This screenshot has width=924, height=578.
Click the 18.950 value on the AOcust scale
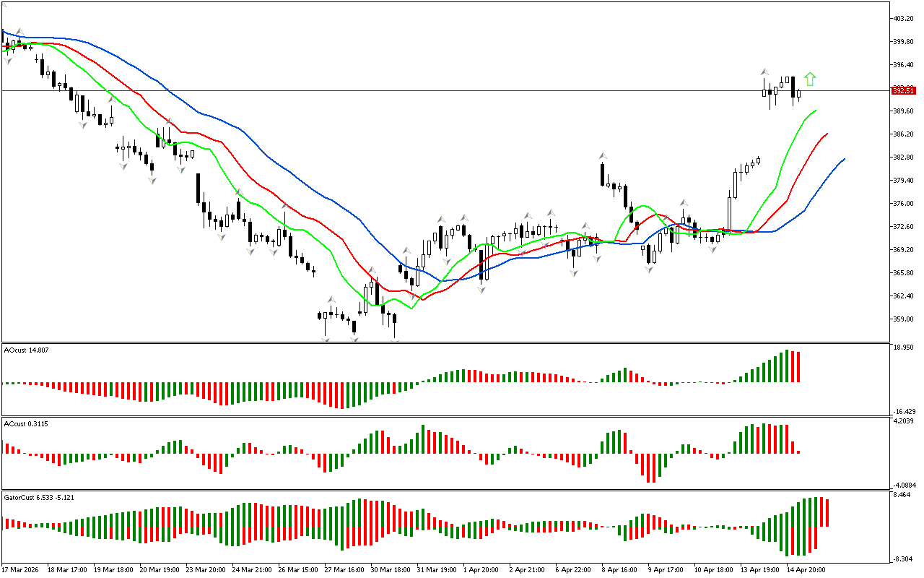click(905, 348)
